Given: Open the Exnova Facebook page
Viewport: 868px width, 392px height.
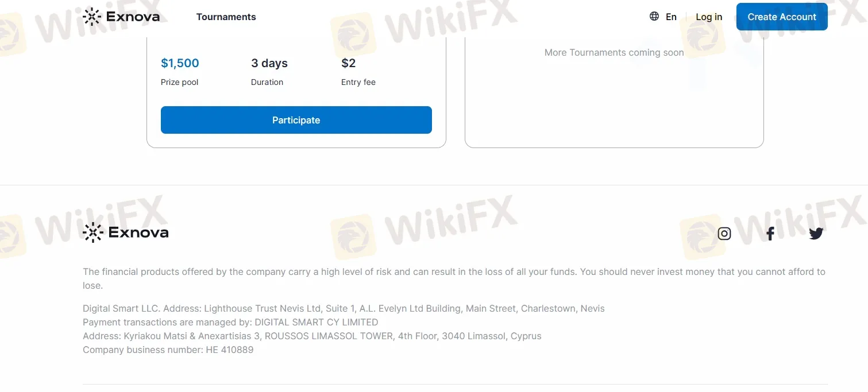Looking at the screenshot, I should point(770,234).
